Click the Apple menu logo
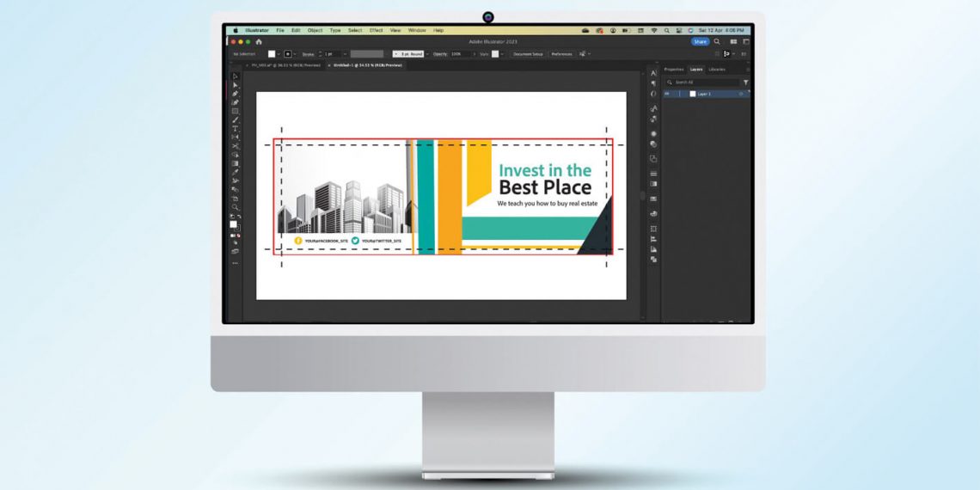Screen dimensions: 980x490 [236, 30]
